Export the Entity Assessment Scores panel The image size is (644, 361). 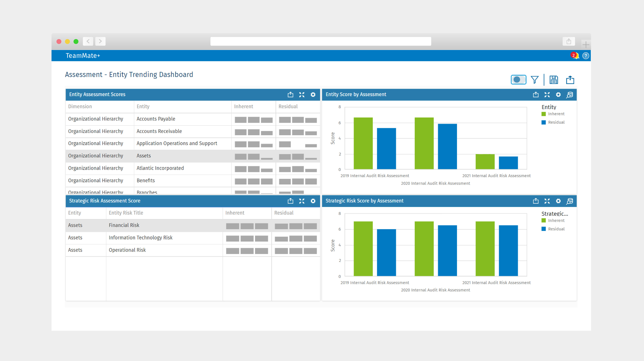(290, 94)
